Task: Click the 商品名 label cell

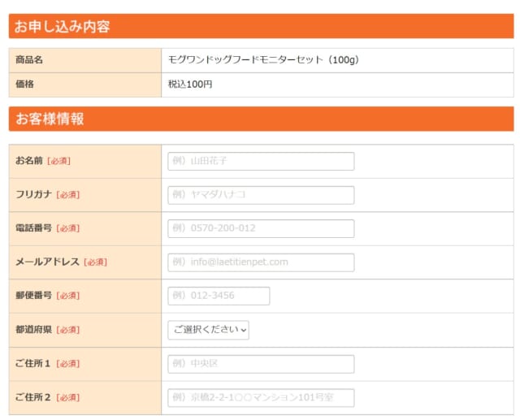Action: [85, 60]
